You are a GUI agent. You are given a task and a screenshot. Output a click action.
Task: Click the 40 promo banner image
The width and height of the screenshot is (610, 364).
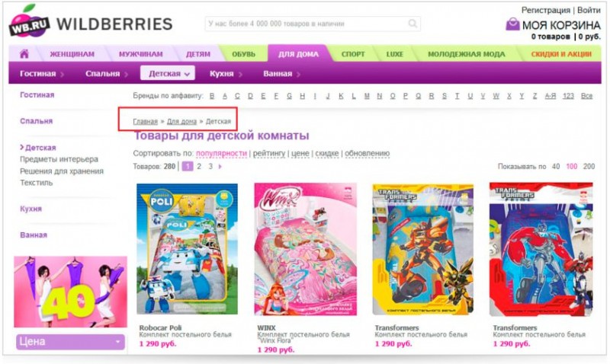(x=70, y=292)
